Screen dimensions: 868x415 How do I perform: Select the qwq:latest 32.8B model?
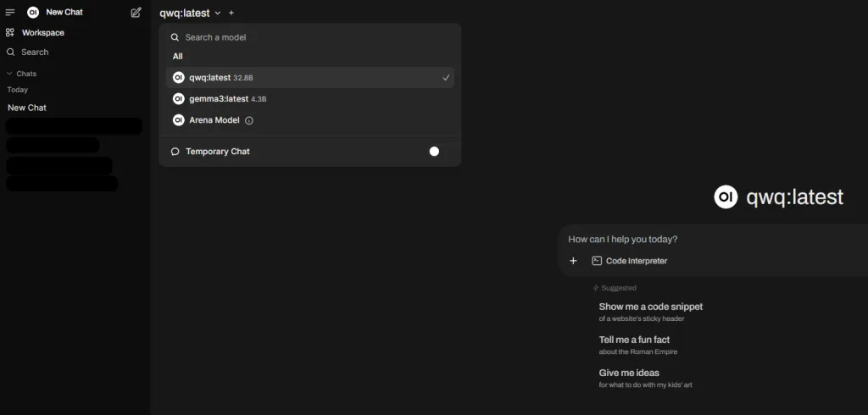click(x=310, y=77)
